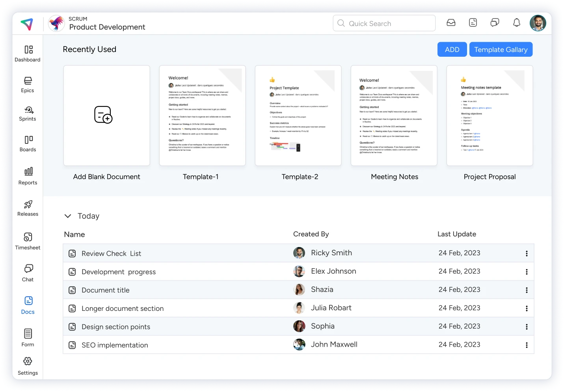Select Epics in the sidebar
The image size is (564, 392).
(x=27, y=84)
